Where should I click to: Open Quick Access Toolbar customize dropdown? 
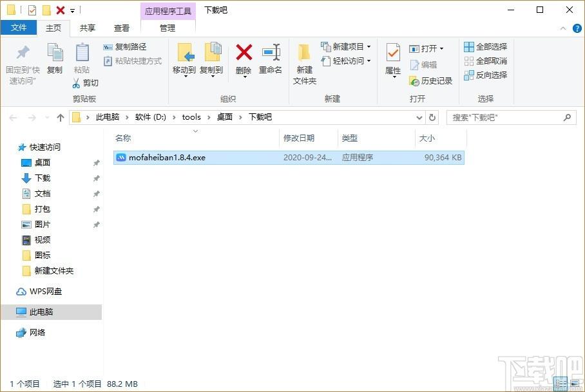[72, 11]
